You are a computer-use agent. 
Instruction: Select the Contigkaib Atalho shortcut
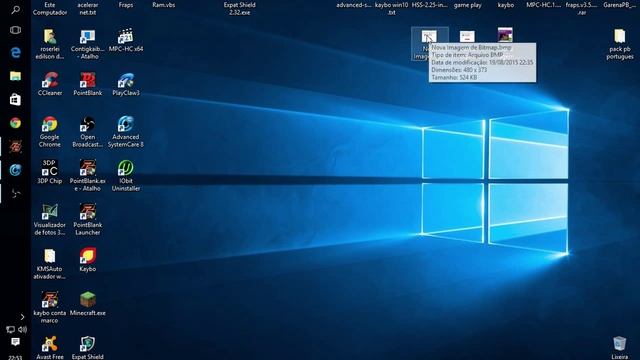tap(88, 44)
